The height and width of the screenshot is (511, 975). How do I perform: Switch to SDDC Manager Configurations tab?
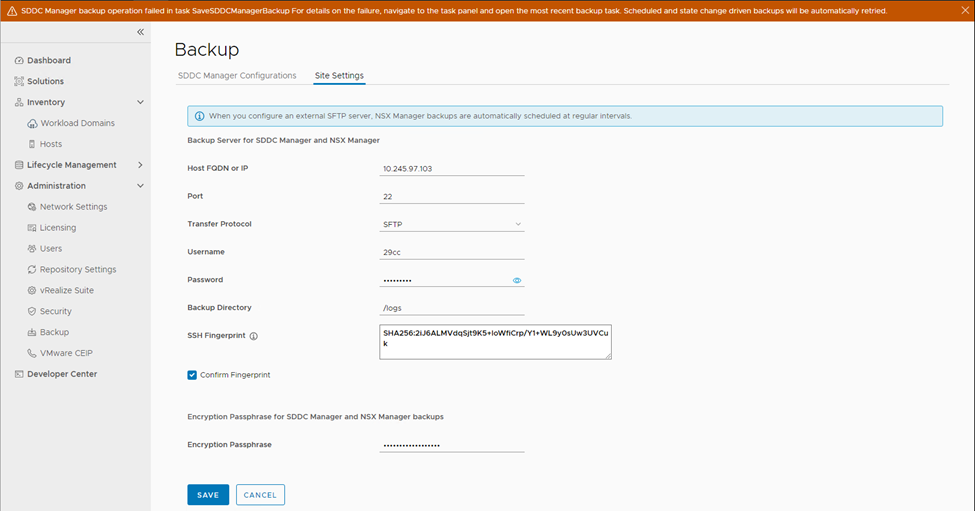point(237,76)
